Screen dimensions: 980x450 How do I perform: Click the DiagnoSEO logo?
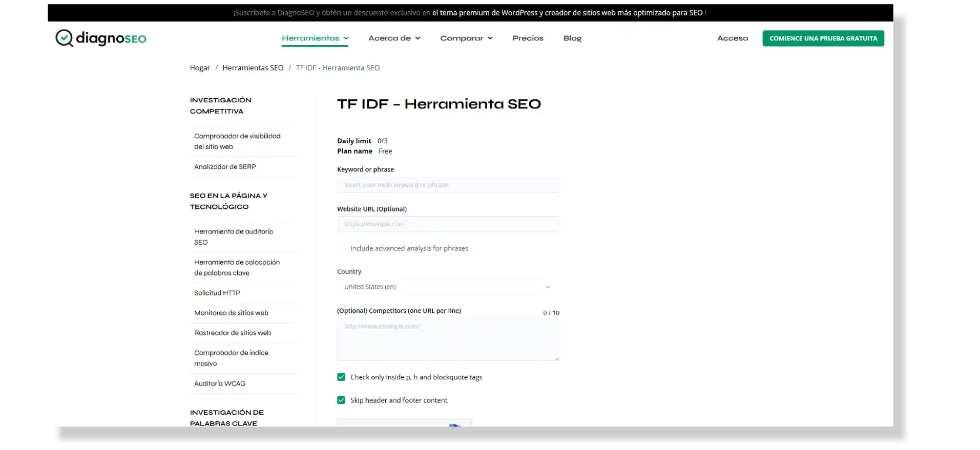coord(101,38)
